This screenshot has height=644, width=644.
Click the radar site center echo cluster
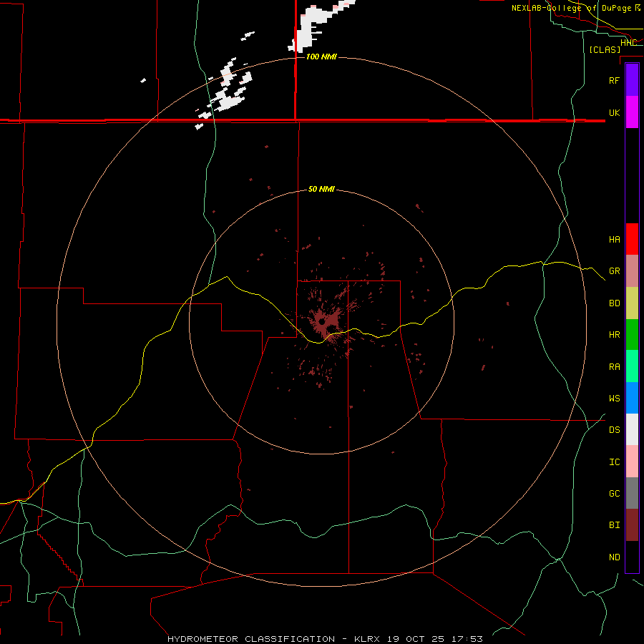tap(324, 321)
